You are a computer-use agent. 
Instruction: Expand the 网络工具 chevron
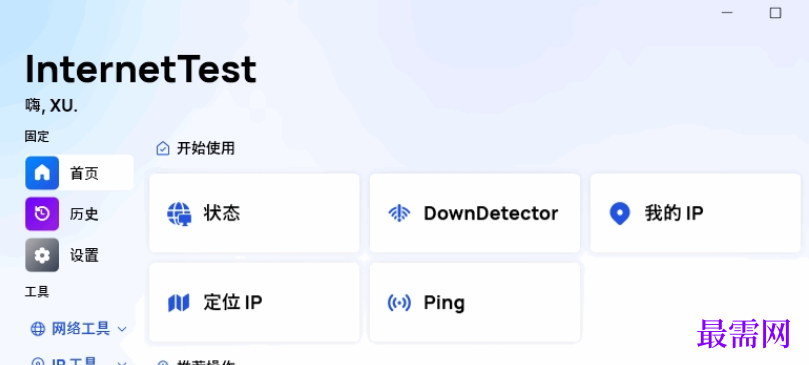[x=122, y=329]
